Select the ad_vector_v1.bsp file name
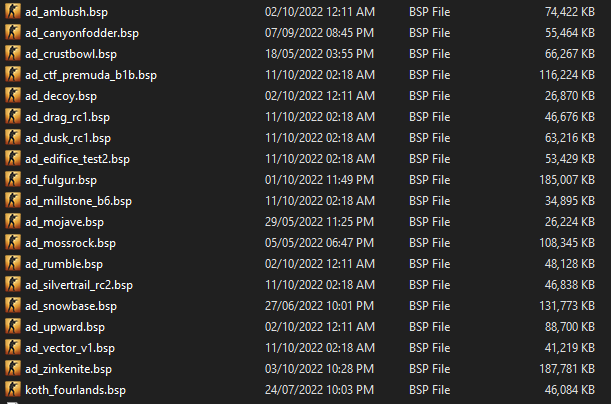Image resolution: width=611 pixels, height=404 pixels. 70,349
